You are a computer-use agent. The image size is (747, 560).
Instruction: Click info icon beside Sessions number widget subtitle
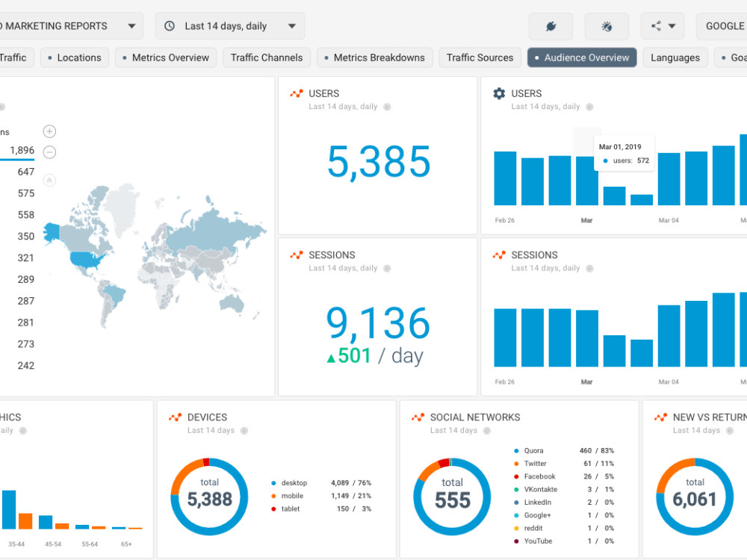pos(387,268)
